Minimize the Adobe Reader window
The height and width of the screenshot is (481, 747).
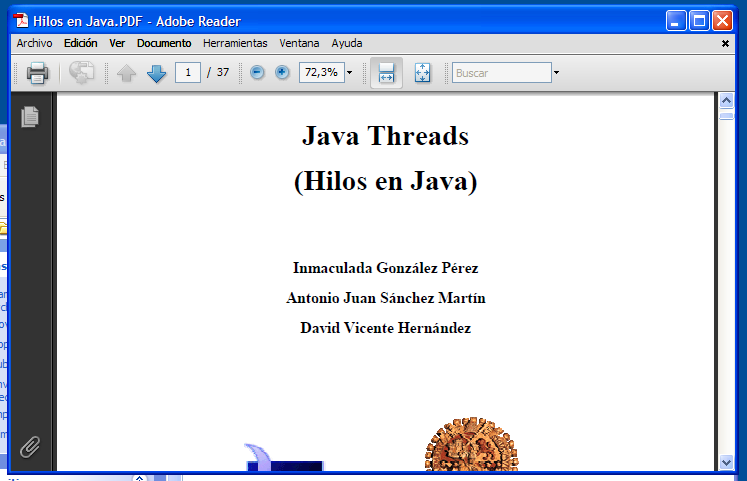(676, 20)
